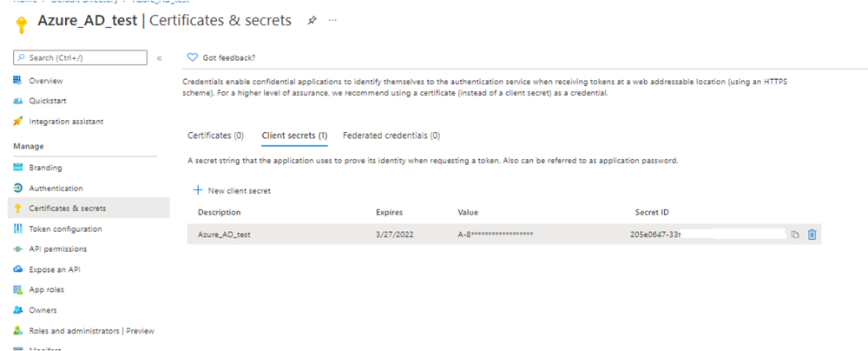Switch to Federated credentials (0) tab
This screenshot has width=868, height=351.
[391, 136]
